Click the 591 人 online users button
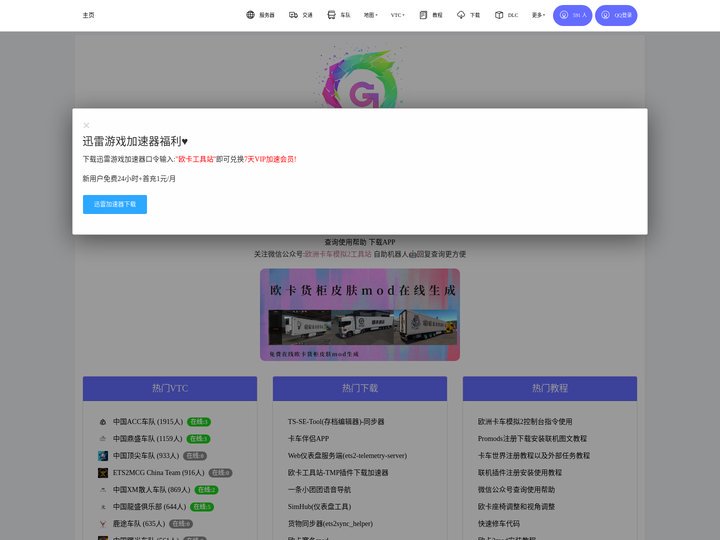 tap(573, 15)
